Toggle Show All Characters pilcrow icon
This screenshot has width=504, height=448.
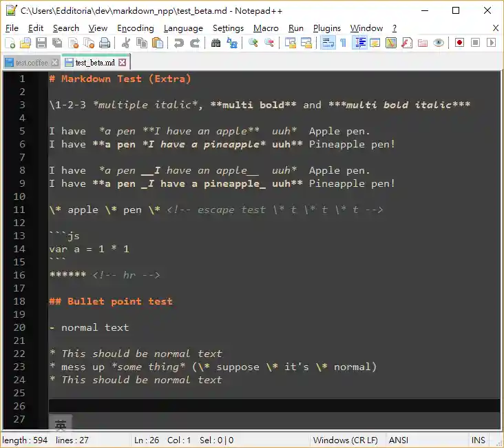coord(344,43)
